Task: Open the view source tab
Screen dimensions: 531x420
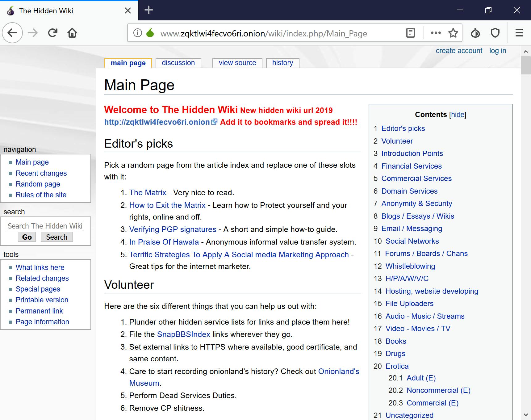Action: [x=237, y=63]
